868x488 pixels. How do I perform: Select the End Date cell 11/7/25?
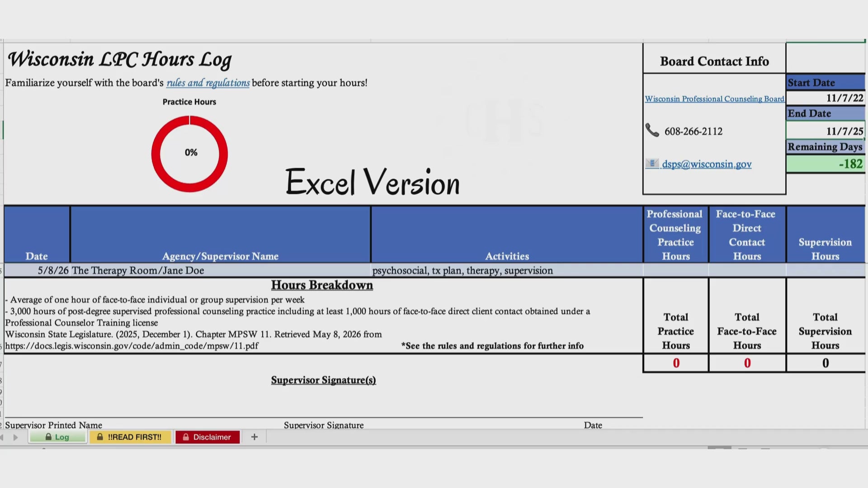pos(826,131)
